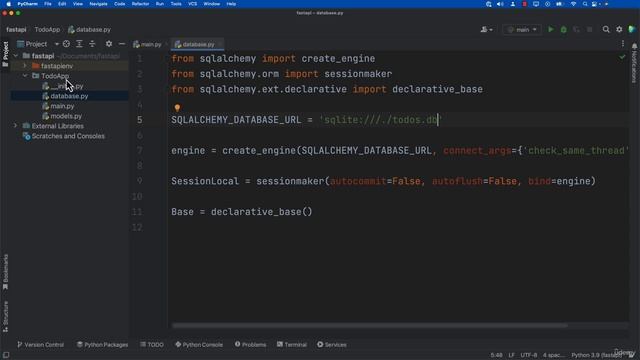The width and height of the screenshot is (640, 360).
Task: Expand the fastapienv folder
Action: click(24, 66)
